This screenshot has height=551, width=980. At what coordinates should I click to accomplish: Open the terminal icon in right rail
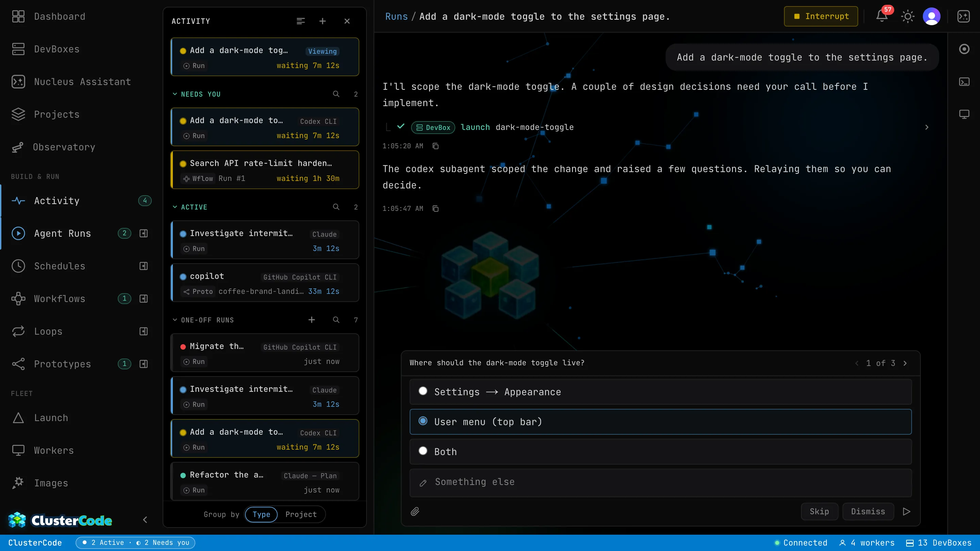(964, 82)
